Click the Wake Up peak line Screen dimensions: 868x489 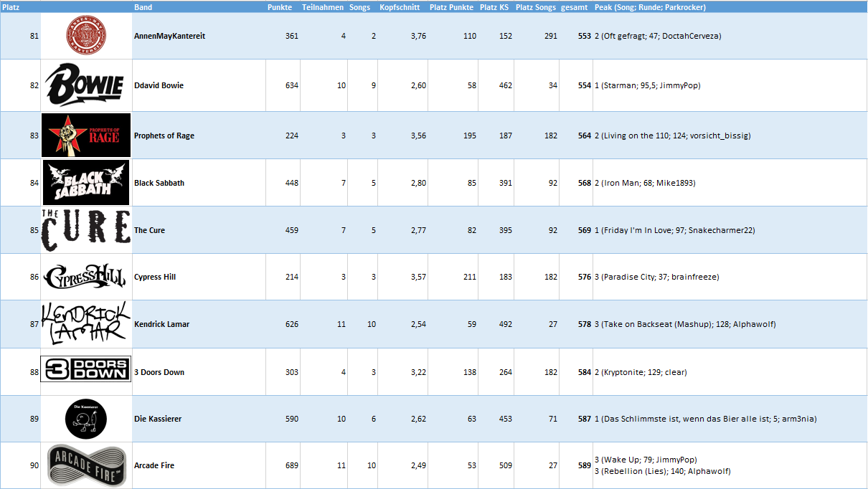[x=646, y=460]
